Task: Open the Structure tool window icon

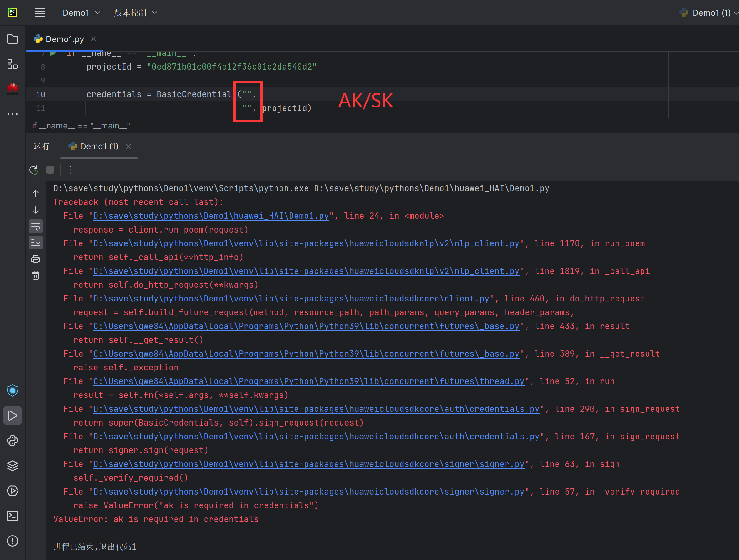Action: [12, 64]
